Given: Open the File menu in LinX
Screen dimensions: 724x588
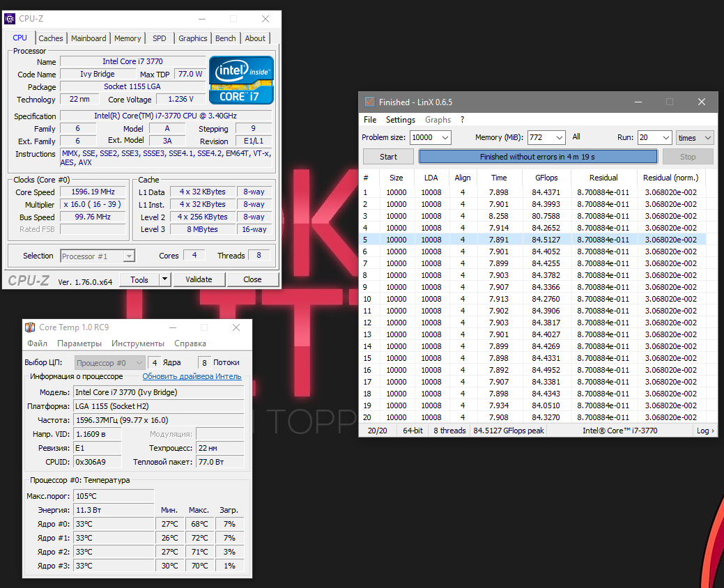Looking at the screenshot, I should pyautogui.click(x=370, y=120).
